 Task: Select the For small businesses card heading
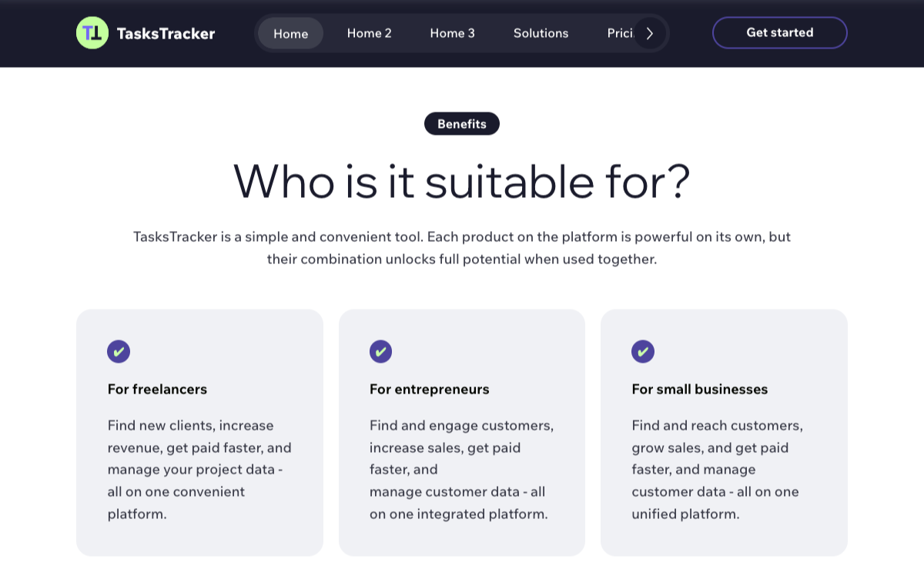click(700, 390)
